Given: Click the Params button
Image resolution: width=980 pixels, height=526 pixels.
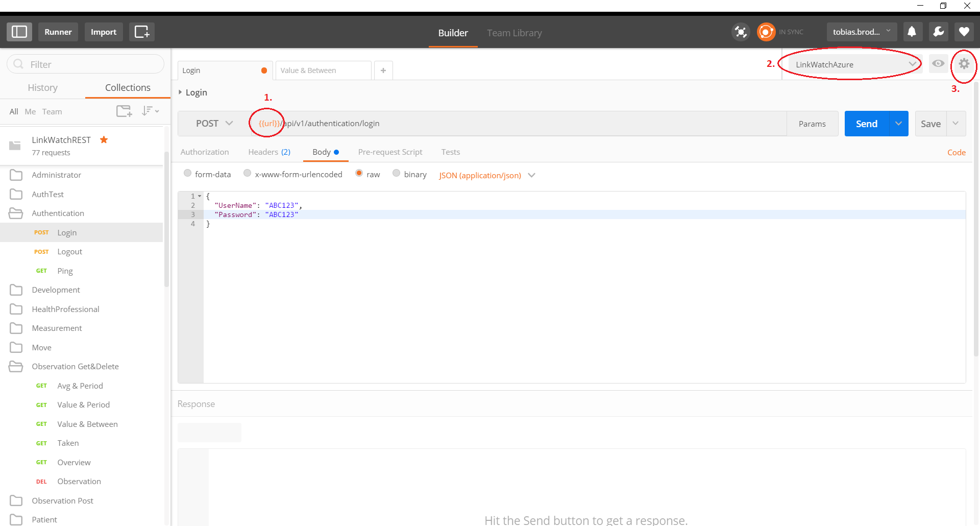Looking at the screenshot, I should (x=812, y=124).
